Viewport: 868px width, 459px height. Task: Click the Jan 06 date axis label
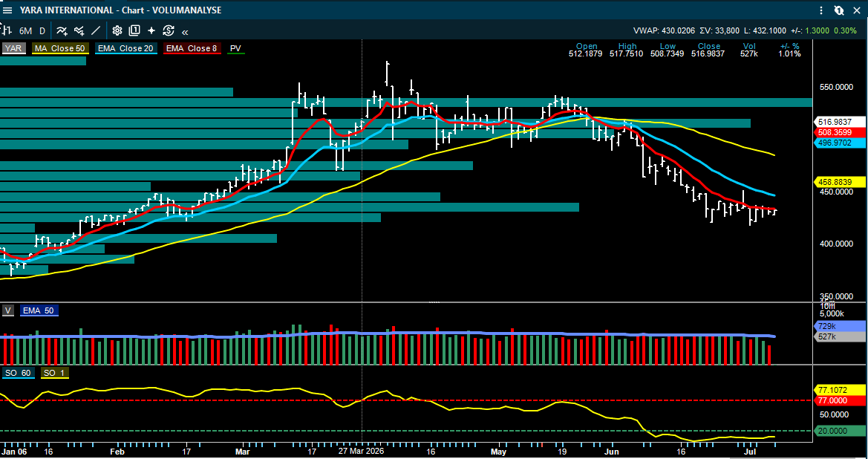(x=13, y=451)
